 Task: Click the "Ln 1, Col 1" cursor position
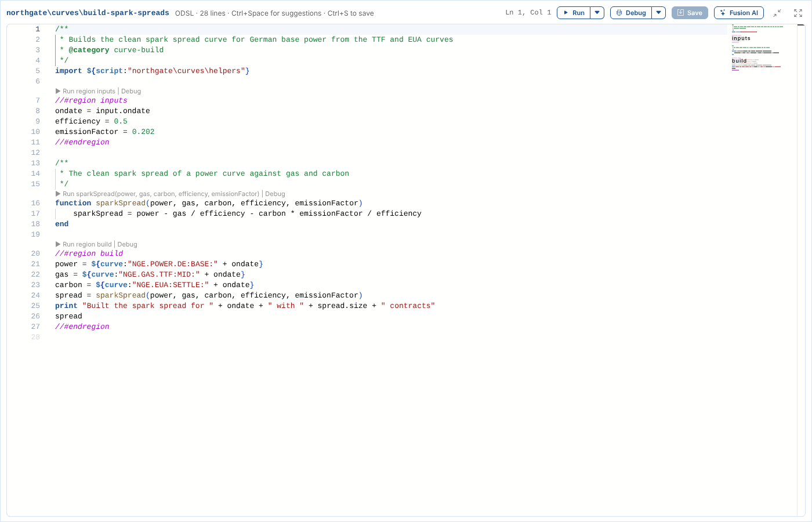[x=528, y=13]
